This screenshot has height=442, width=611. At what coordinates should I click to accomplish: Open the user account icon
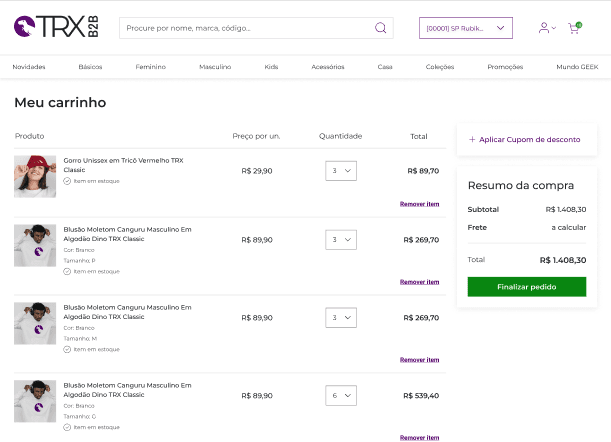[x=544, y=28]
